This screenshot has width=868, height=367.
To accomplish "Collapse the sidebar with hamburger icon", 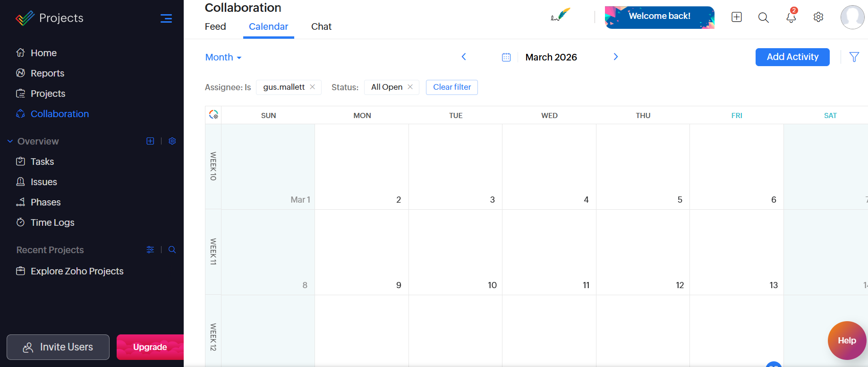I will (166, 18).
